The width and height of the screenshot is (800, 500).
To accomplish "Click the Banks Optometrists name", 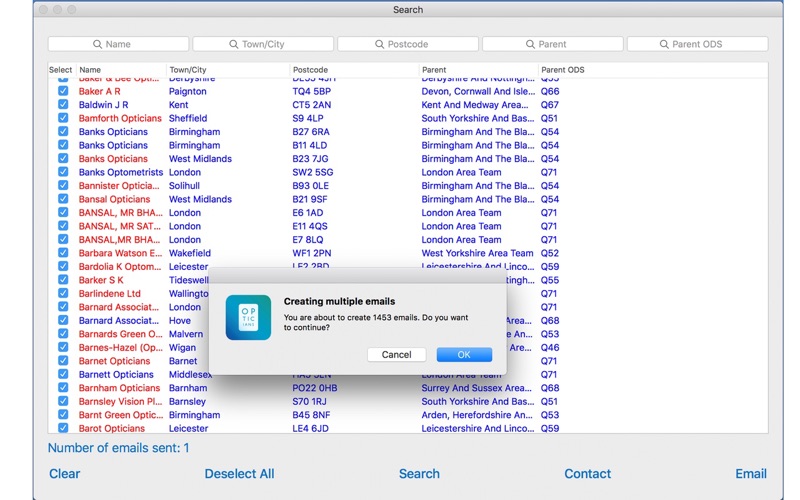I will (x=120, y=172).
